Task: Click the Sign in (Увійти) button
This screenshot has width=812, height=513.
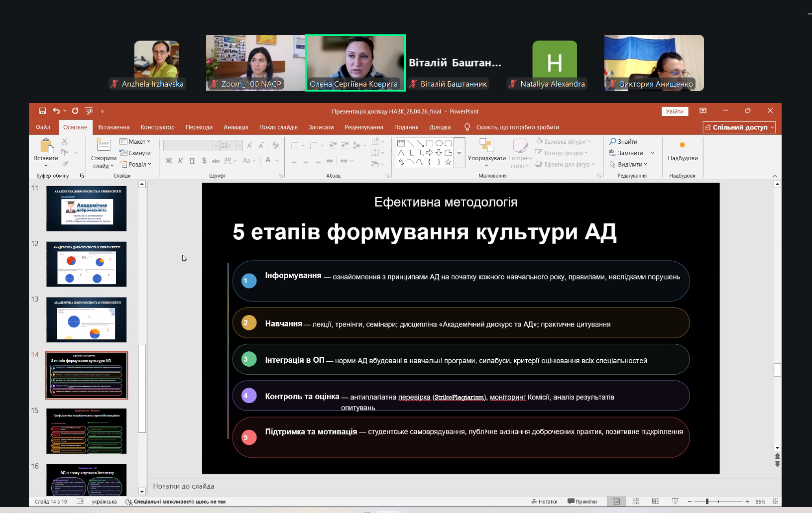Action: pos(675,111)
